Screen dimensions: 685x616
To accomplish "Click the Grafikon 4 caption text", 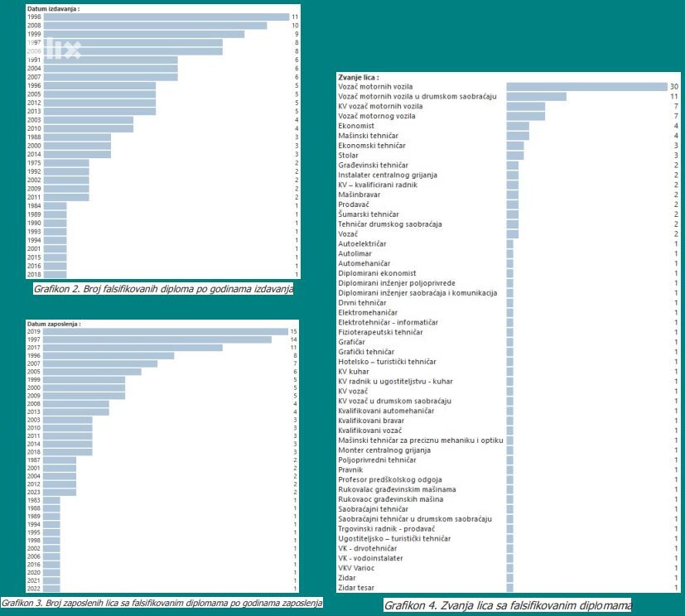I will [x=507, y=606].
